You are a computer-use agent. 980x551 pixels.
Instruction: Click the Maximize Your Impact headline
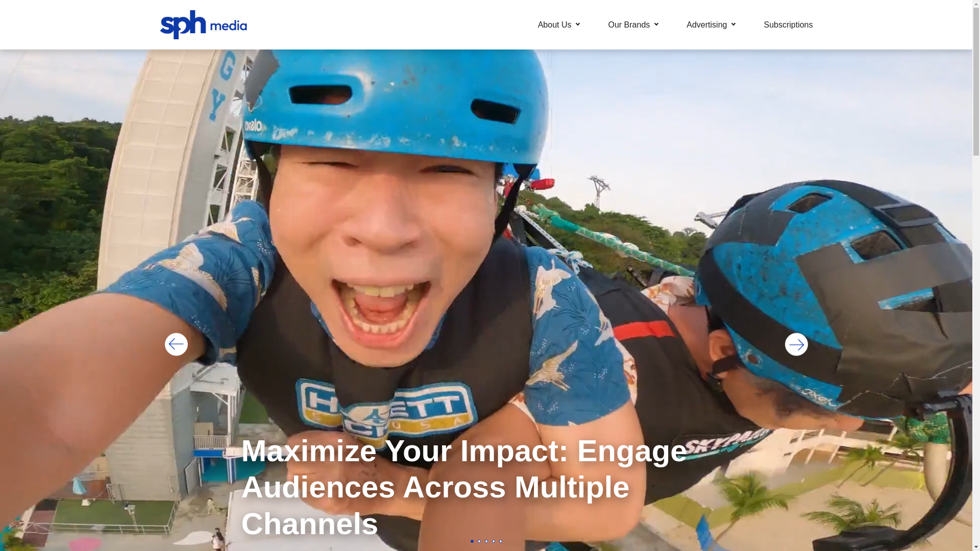click(x=464, y=487)
